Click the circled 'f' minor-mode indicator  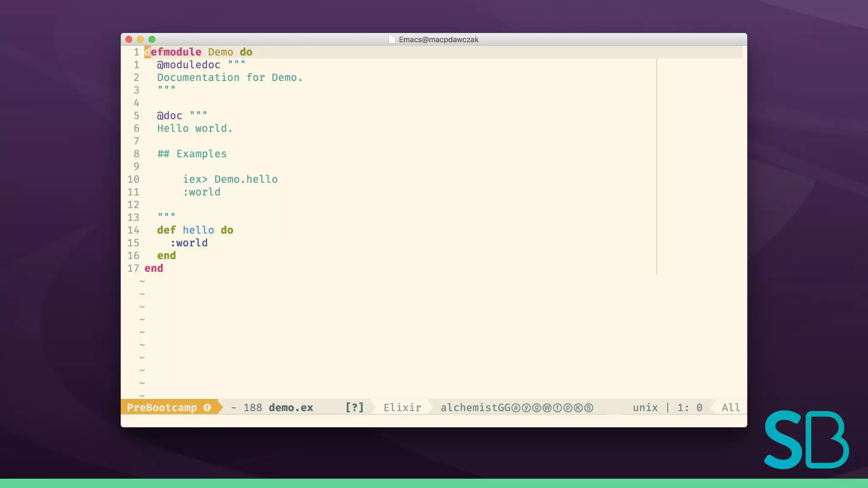(x=557, y=408)
